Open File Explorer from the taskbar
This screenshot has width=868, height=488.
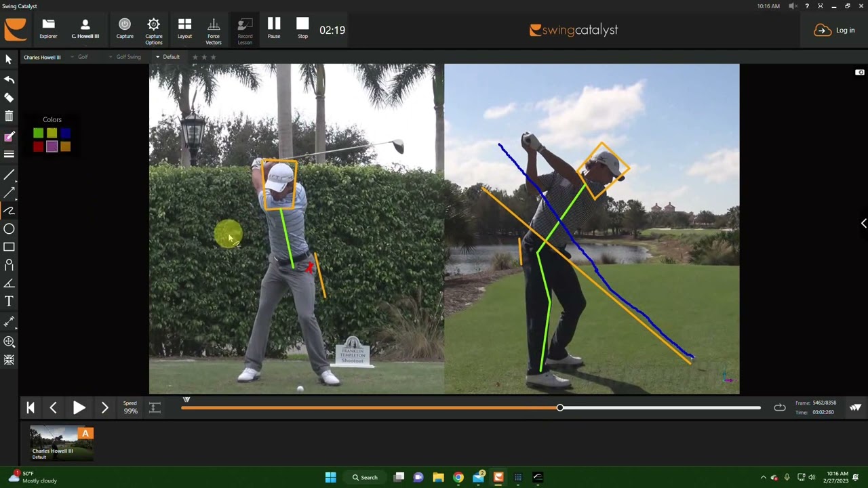click(438, 477)
